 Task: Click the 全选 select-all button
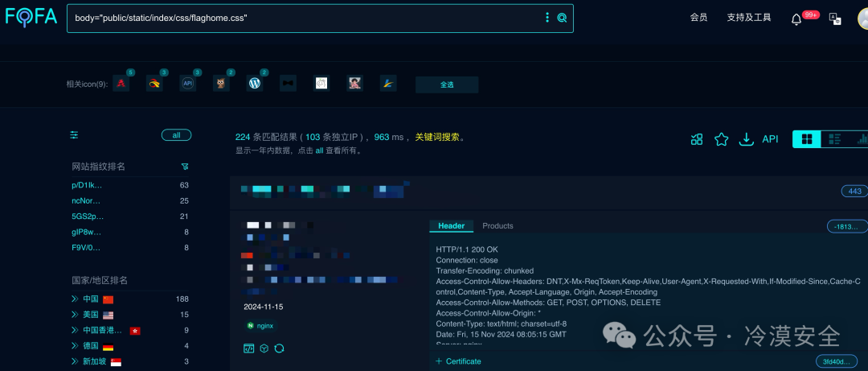tap(447, 85)
